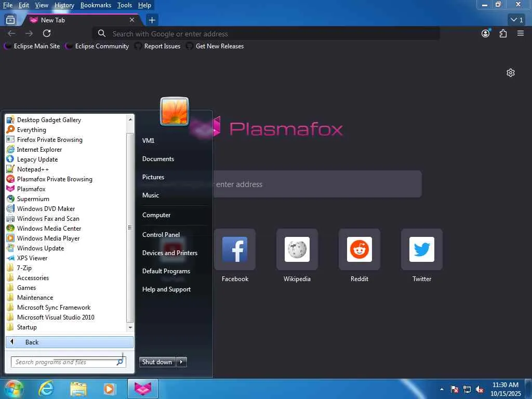Open the Help menu
This screenshot has height=399, width=532.
click(144, 5)
